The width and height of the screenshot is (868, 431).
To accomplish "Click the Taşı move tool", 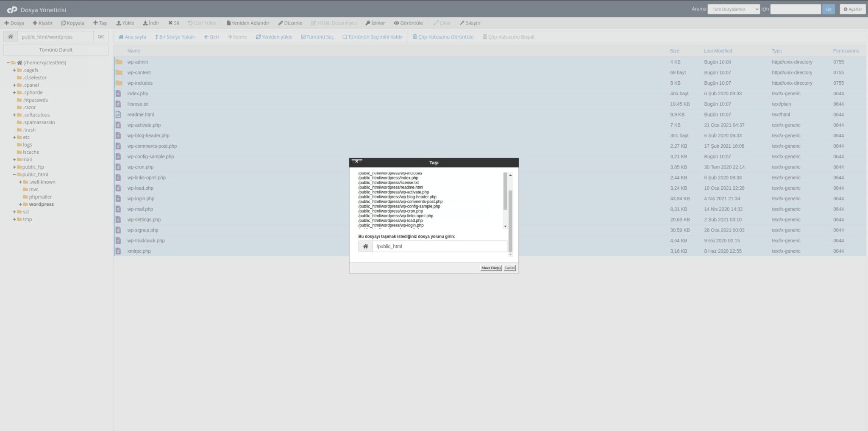I will click(100, 23).
